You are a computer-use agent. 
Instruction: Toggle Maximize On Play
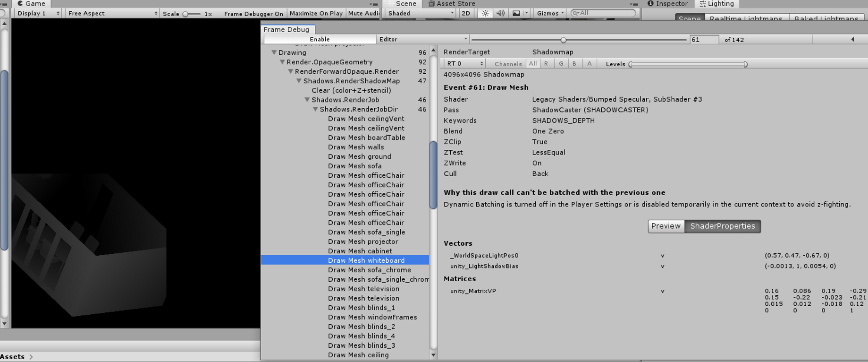[x=316, y=13]
